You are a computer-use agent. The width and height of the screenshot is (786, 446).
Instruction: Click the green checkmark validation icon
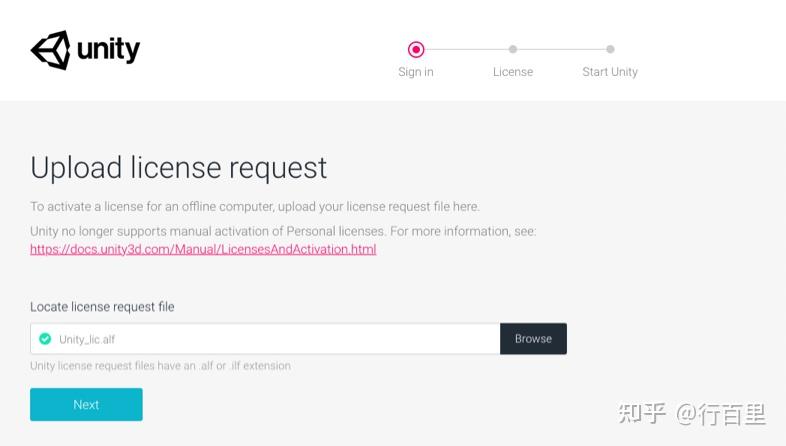[x=45, y=339]
